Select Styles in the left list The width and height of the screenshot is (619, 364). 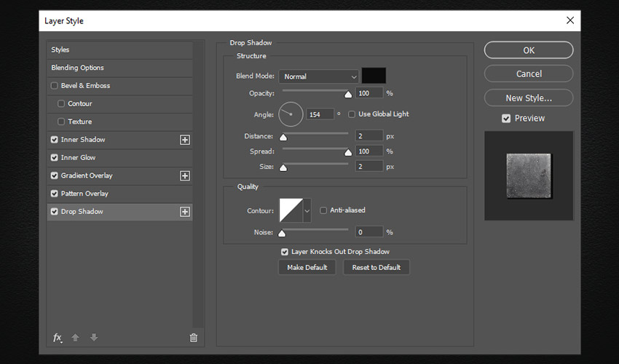click(60, 50)
